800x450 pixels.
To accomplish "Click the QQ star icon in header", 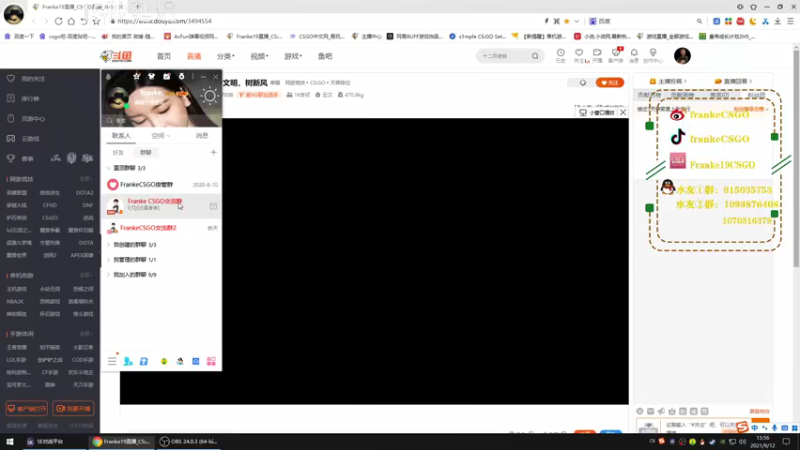I will (136, 76).
